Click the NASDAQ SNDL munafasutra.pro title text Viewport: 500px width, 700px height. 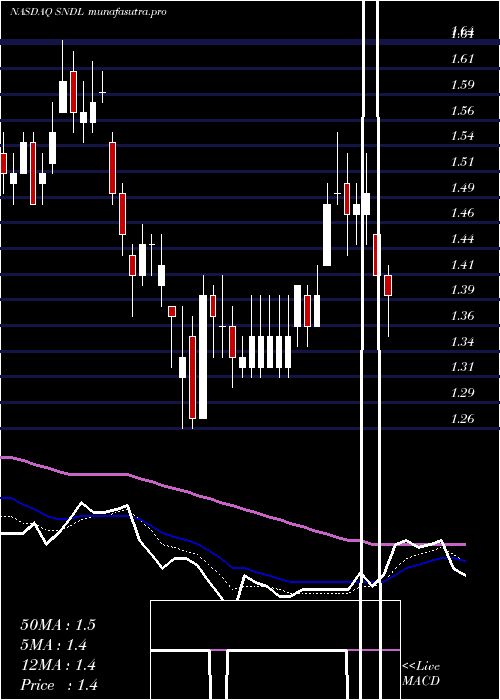tap(88, 12)
